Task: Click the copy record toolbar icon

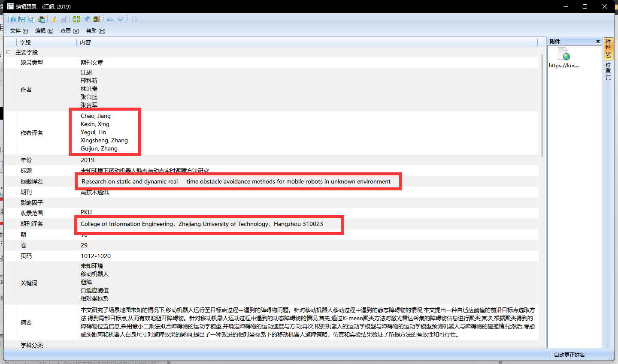Action: [x=31, y=19]
